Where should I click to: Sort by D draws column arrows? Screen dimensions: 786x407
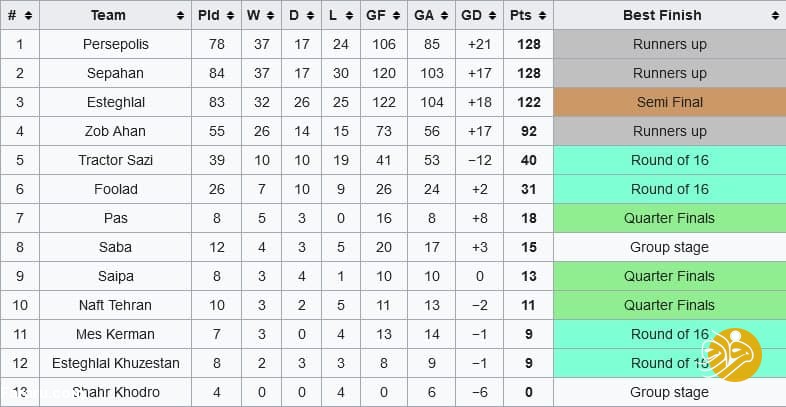[x=309, y=15]
